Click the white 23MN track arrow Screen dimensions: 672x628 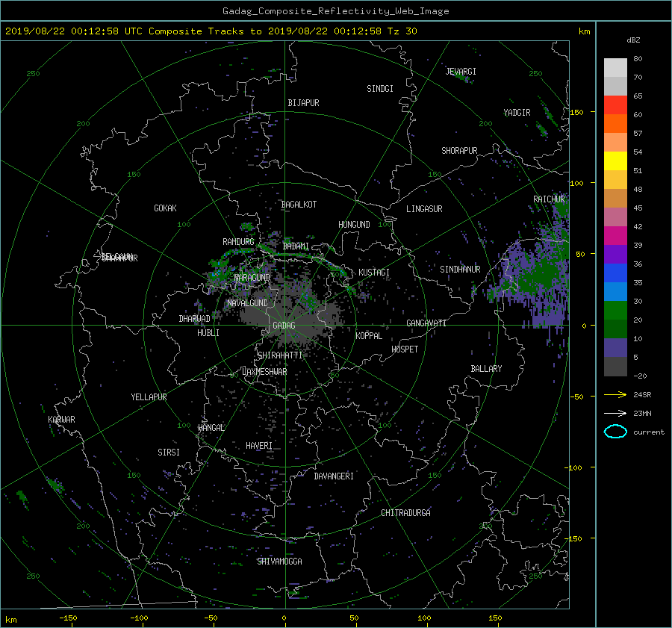[615, 413]
